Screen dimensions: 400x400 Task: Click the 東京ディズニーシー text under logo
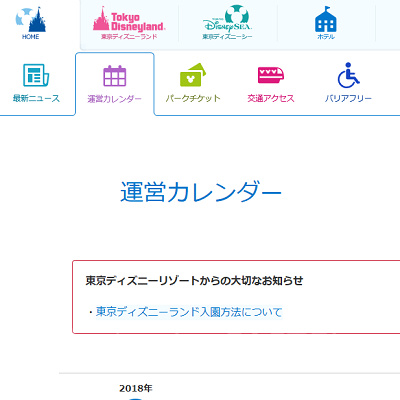(x=227, y=37)
